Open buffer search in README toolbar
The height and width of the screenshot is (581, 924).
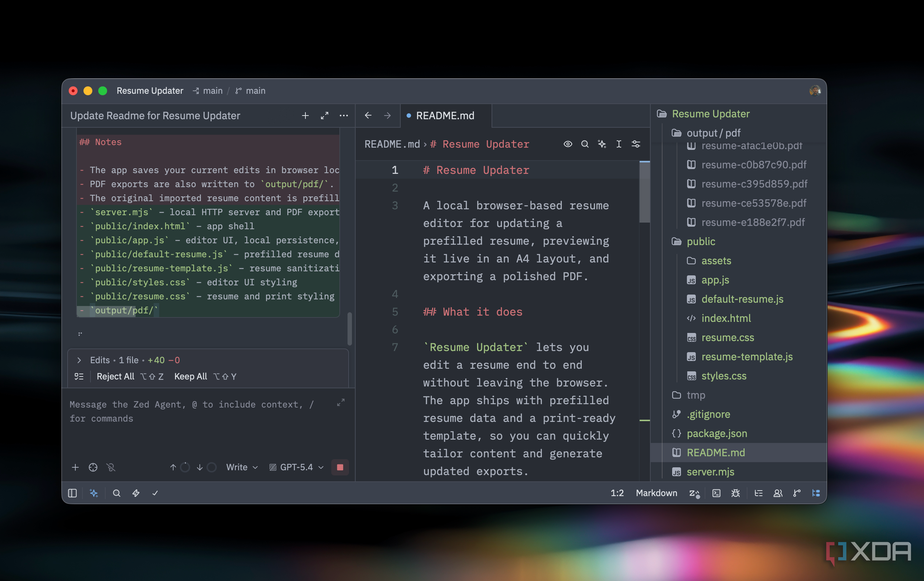pos(585,144)
